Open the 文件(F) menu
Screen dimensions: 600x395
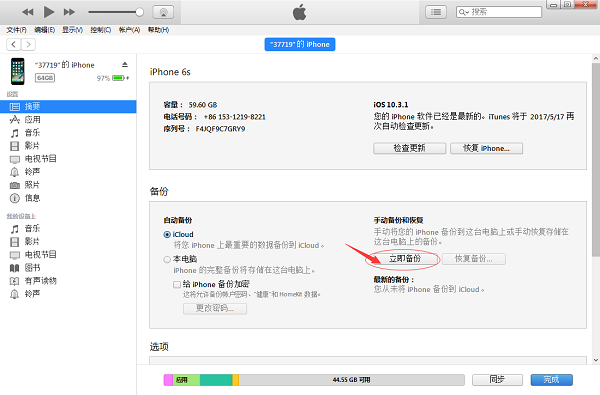pos(16,30)
